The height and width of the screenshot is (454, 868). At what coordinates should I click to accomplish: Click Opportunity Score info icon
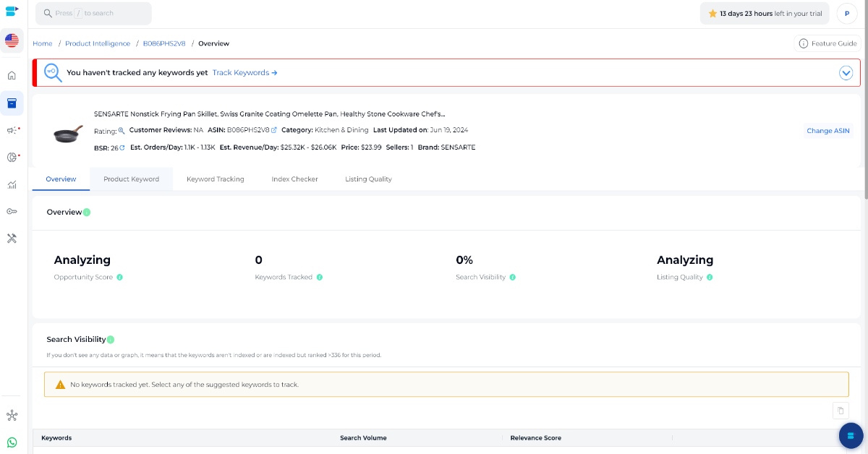pyautogui.click(x=119, y=278)
